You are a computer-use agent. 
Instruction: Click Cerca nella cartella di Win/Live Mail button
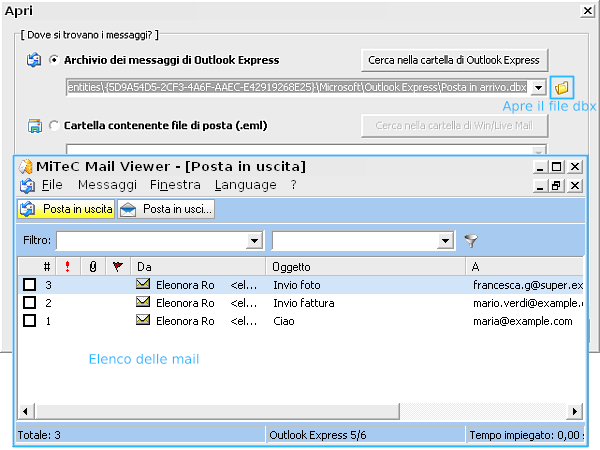click(454, 126)
